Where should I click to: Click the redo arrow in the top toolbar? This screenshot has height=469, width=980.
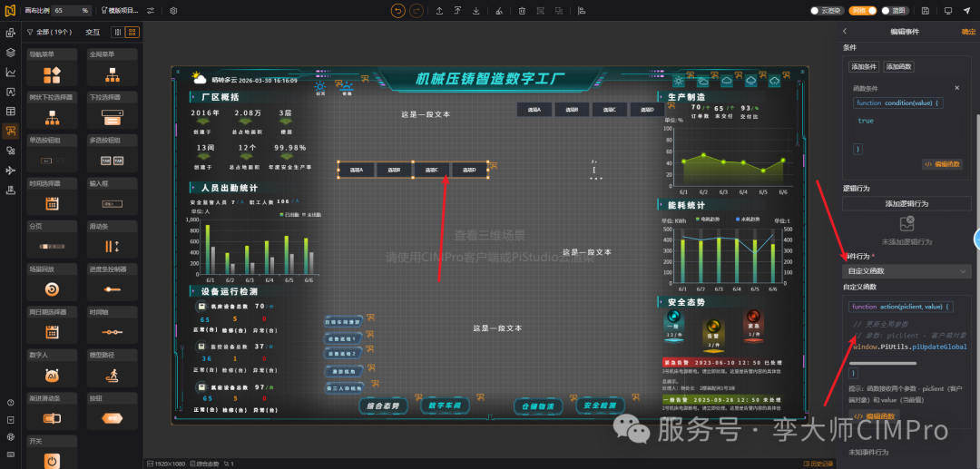(416, 11)
